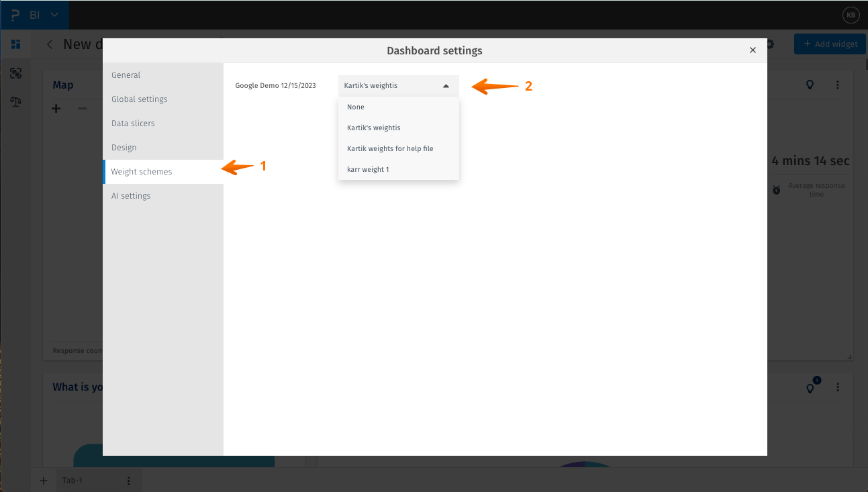The image size is (868, 492).
Task: Zoom out on the Map widget
Action: [82, 108]
